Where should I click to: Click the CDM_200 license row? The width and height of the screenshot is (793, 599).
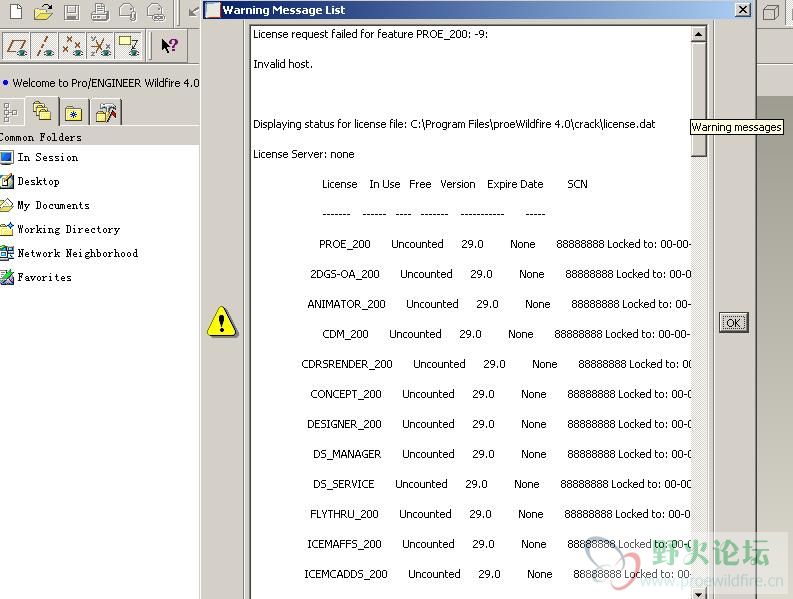click(506, 334)
